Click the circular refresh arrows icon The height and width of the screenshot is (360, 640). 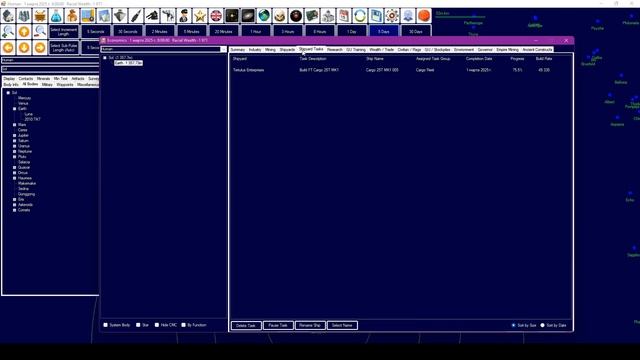(360, 16)
